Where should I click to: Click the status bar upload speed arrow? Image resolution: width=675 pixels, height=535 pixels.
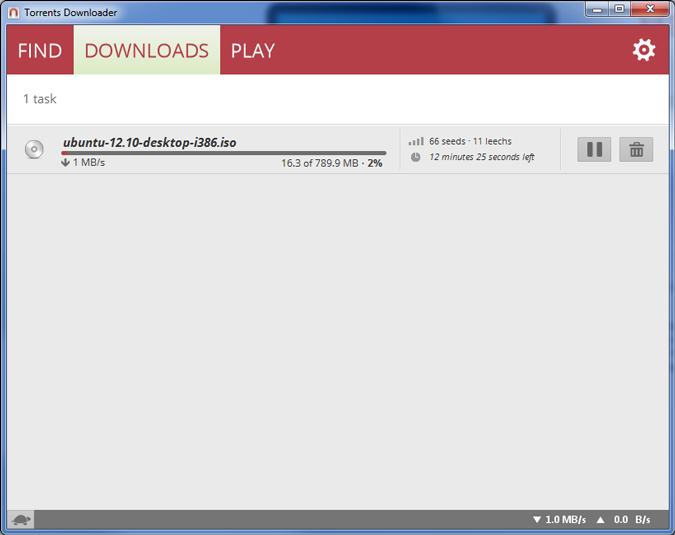click(x=601, y=520)
